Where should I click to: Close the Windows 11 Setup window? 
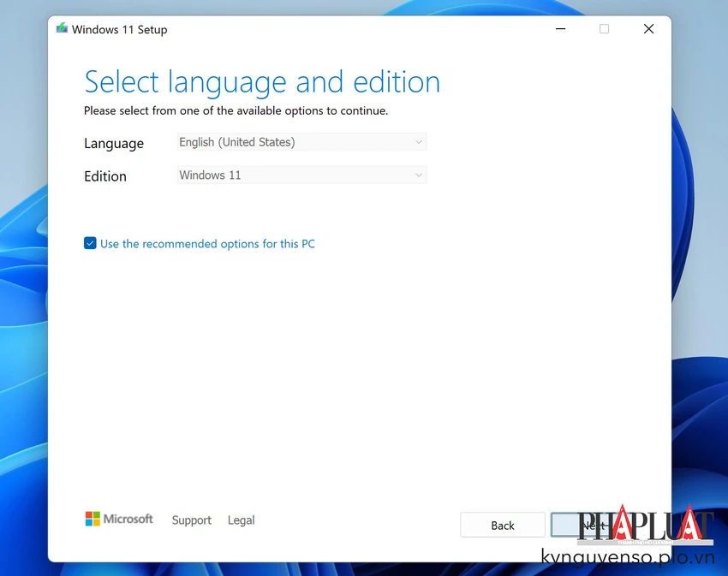[x=648, y=29]
